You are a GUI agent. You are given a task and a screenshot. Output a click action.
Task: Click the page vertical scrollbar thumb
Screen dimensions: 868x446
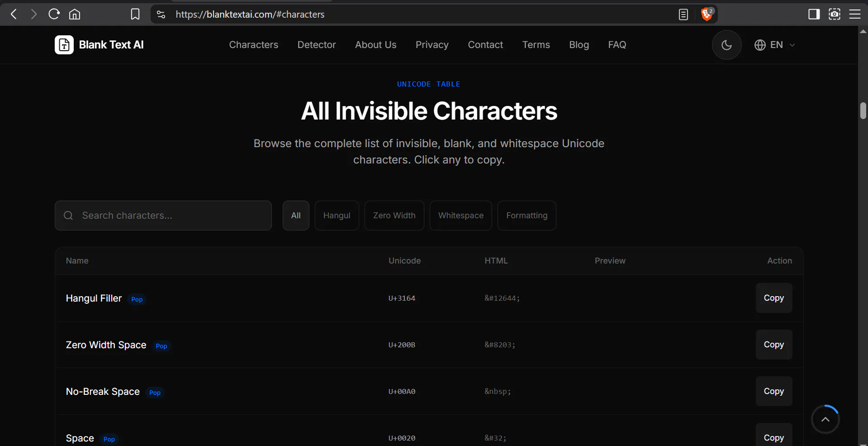tap(863, 110)
